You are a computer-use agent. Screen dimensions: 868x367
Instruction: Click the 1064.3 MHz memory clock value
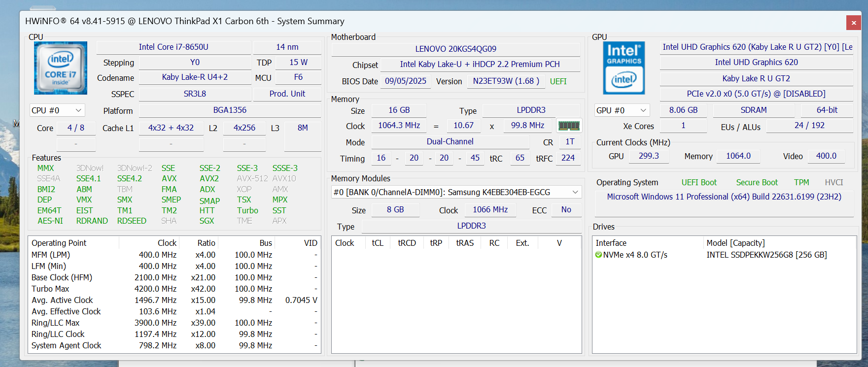coord(399,126)
